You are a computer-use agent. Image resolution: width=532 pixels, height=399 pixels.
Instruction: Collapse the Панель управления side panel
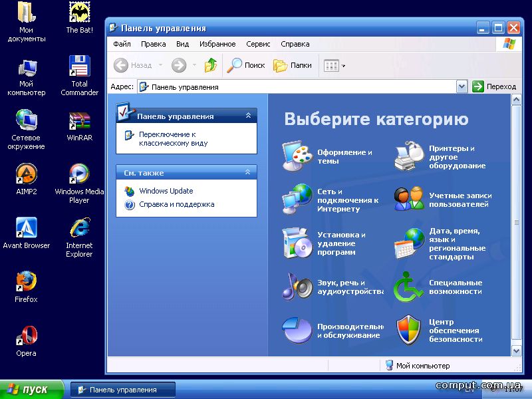(x=248, y=116)
